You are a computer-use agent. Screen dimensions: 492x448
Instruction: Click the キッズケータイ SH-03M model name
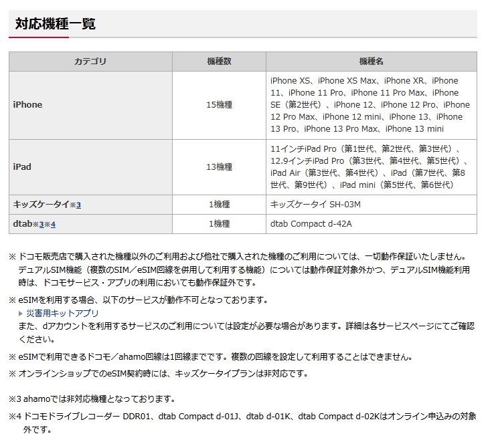[315, 205]
